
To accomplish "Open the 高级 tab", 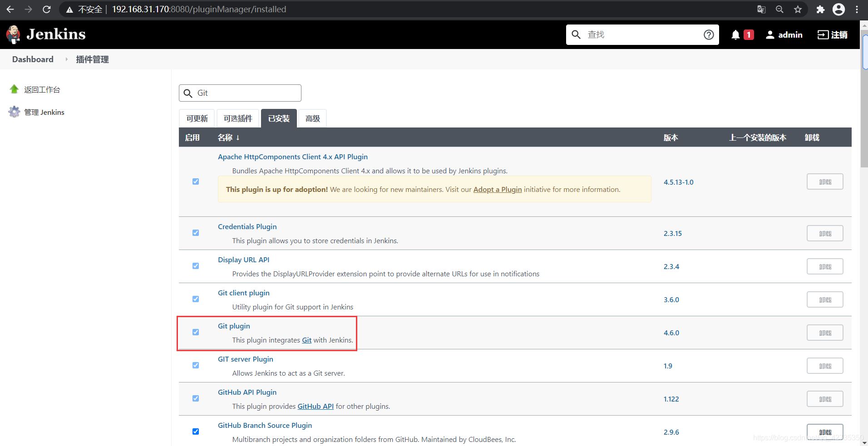I will (313, 118).
